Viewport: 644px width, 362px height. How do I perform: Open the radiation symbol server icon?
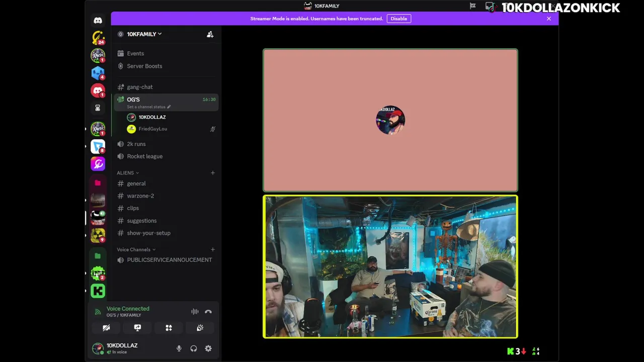pyautogui.click(x=98, y=235)
